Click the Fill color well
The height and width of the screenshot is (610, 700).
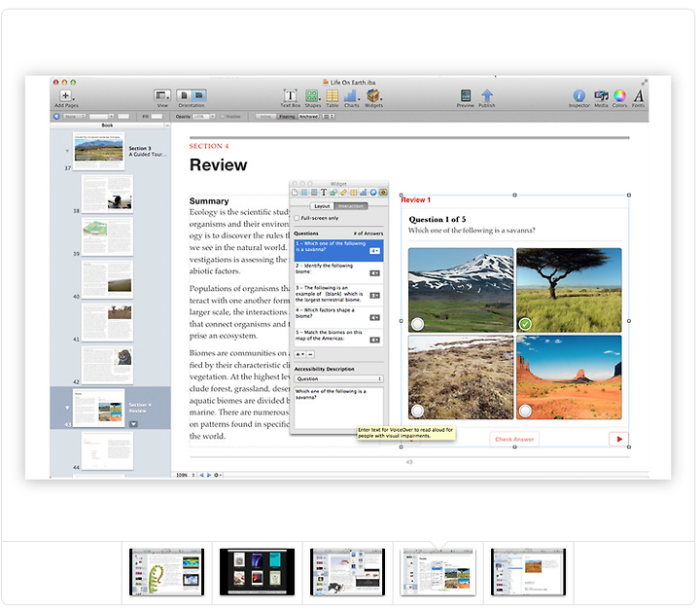click(x=157, y=117)
